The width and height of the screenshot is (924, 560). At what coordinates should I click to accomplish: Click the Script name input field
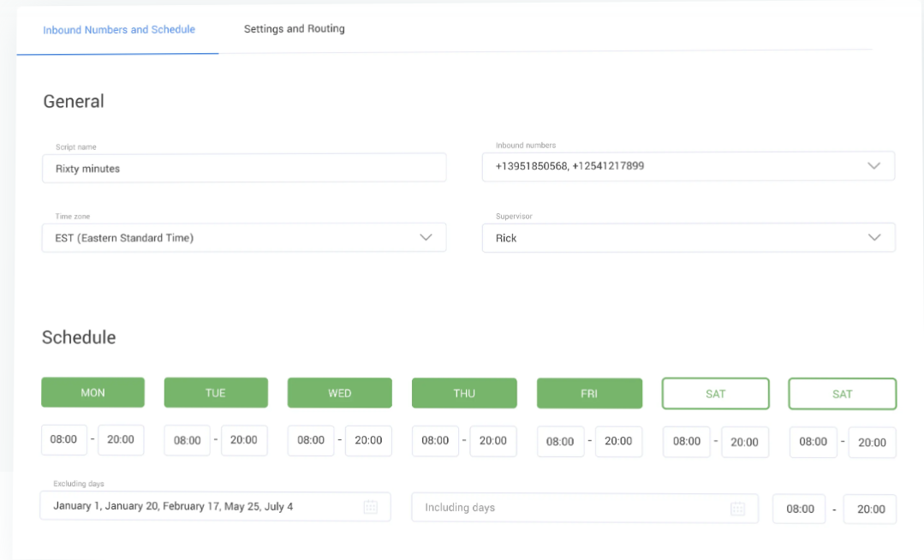(x=244, y=169)
